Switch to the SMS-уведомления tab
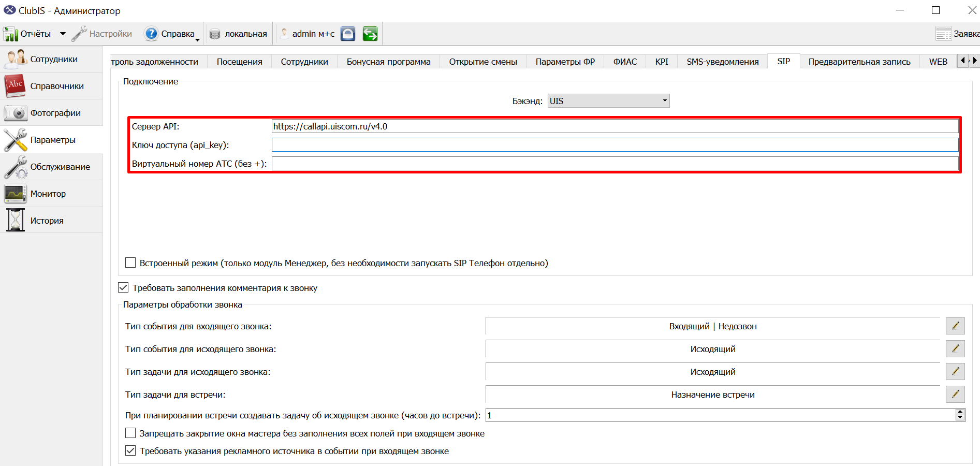980x466 pixels. coord(722,62)
